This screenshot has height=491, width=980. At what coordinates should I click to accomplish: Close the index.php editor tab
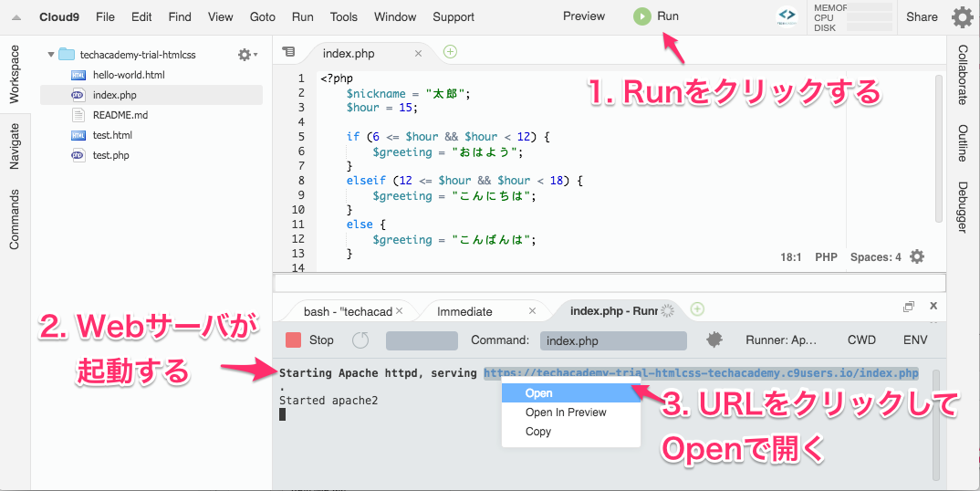pyautogui.click(x=419, y=53)
